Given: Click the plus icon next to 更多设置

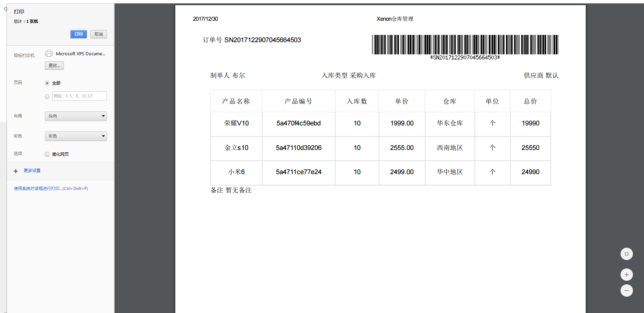Looking at the screenshot, I should pyautogui.click(x=16, y=171).
